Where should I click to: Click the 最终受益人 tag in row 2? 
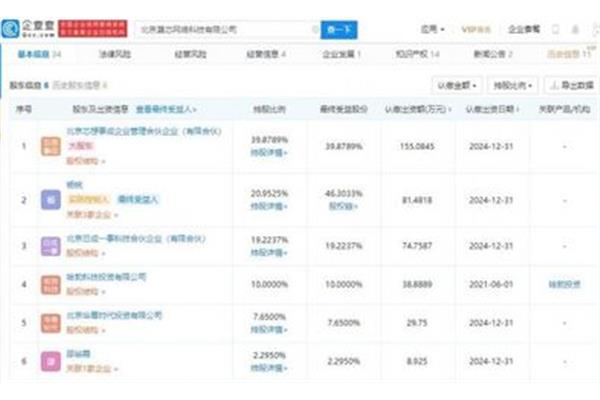point(138,199)
